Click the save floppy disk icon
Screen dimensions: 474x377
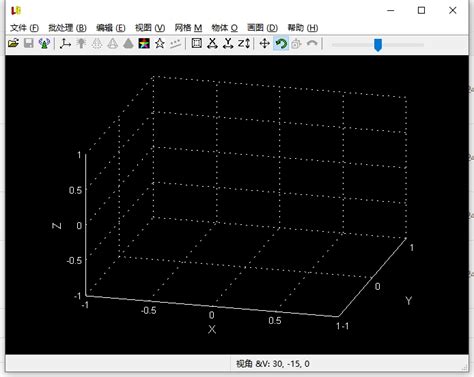[x=29, y=43]
